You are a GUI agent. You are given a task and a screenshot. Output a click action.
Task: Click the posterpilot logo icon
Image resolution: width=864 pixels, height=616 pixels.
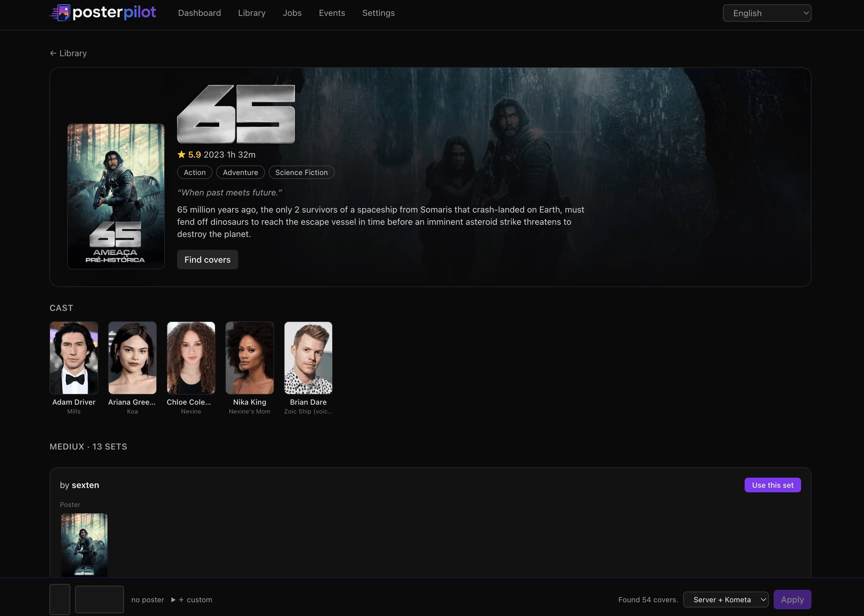tap(60, 13)
